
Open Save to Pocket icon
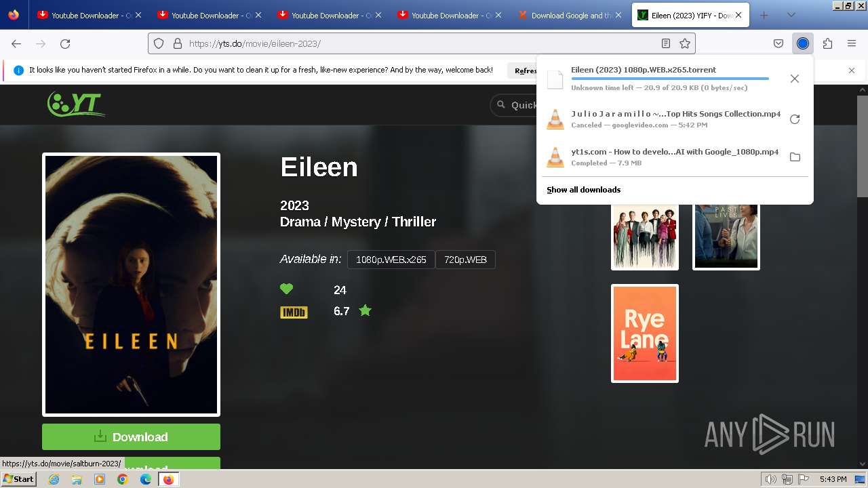click(778, 43)
